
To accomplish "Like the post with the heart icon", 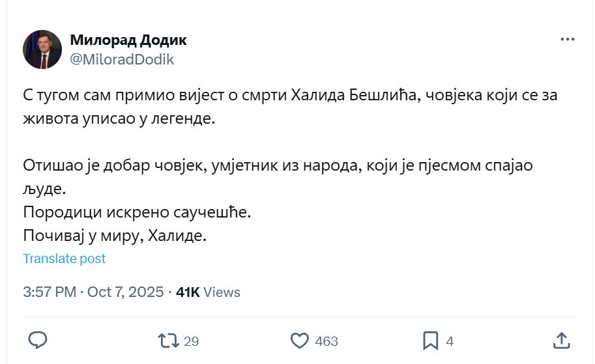I will pyautogui.click(x=299, y=340).
